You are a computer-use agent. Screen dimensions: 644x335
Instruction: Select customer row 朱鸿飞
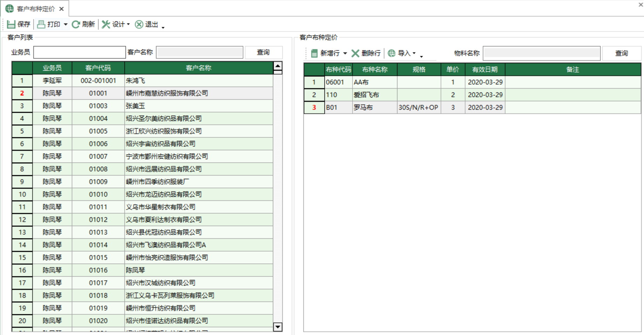[199, 81]
